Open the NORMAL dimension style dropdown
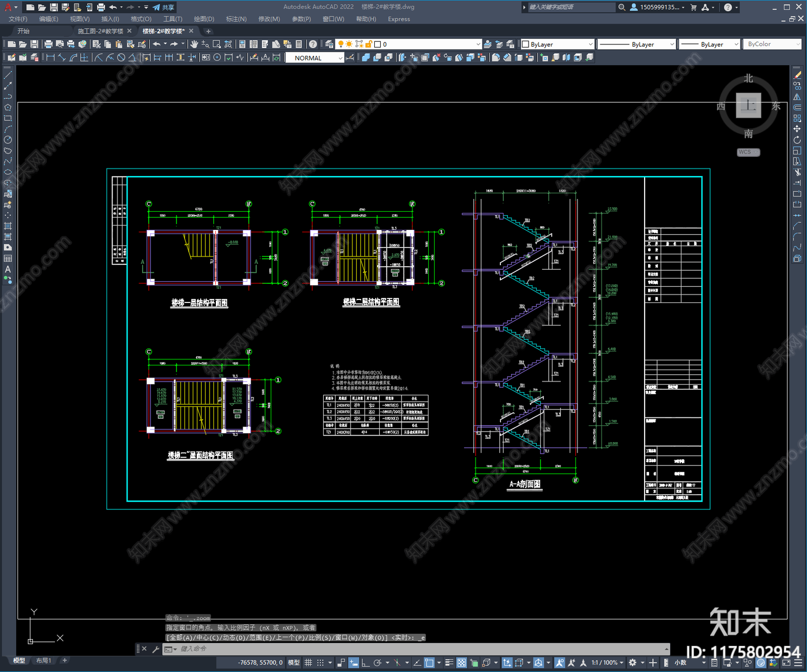This screenshot has width=807, height=672. pos(315,58)
